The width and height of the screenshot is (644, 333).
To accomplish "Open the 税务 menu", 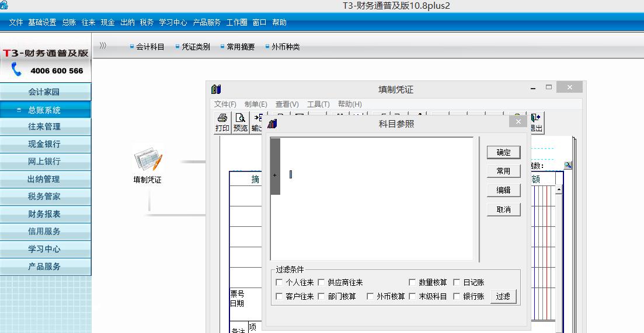I will pos(147,23).
